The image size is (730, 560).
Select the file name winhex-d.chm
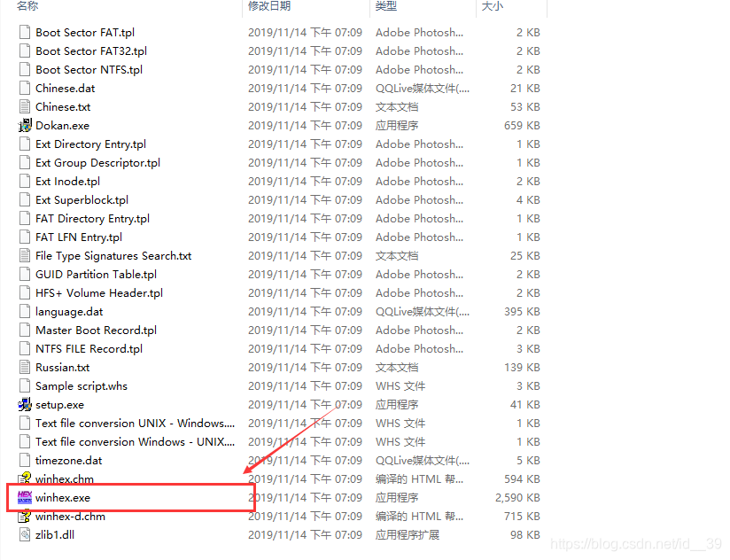pos(70,517)
